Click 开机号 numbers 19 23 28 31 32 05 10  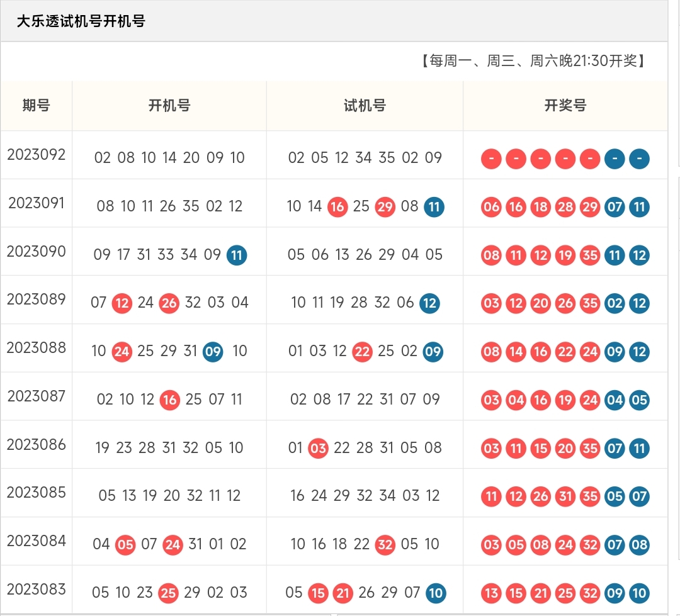pos(169,448)
